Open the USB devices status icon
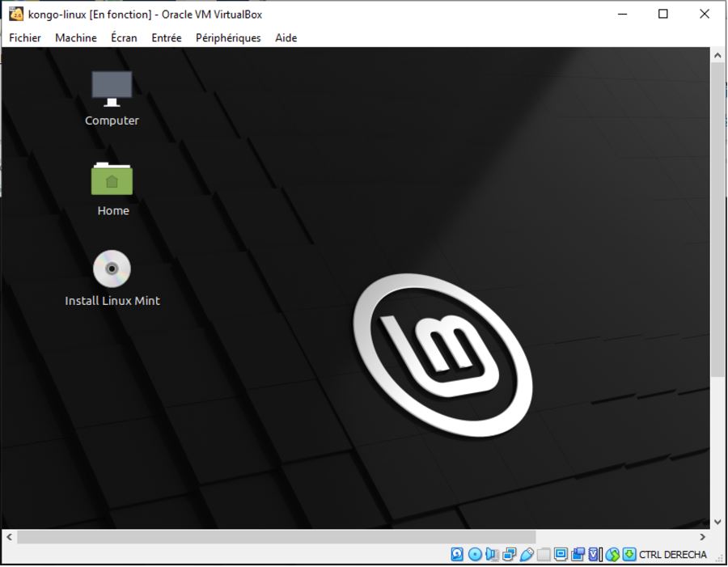This screenshot has width=728, height=567. (527, 555)
